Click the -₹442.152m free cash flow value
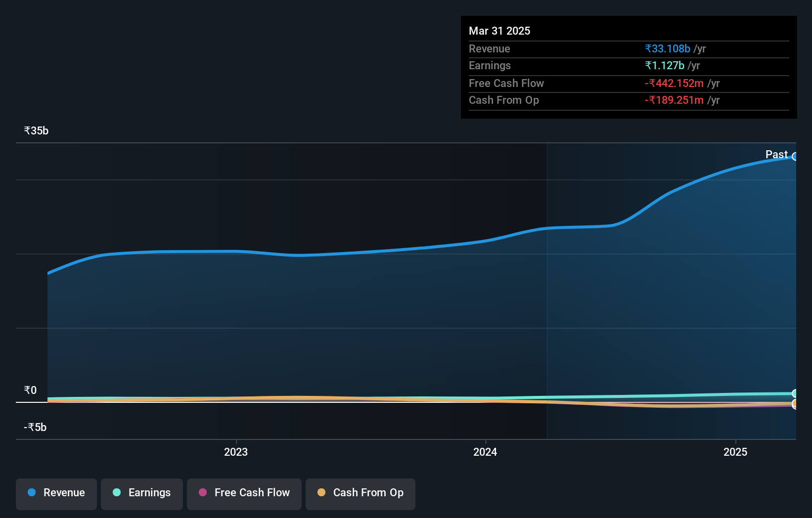Image resolution: width=812 pixels, height=518 pixels. [674, 83]
